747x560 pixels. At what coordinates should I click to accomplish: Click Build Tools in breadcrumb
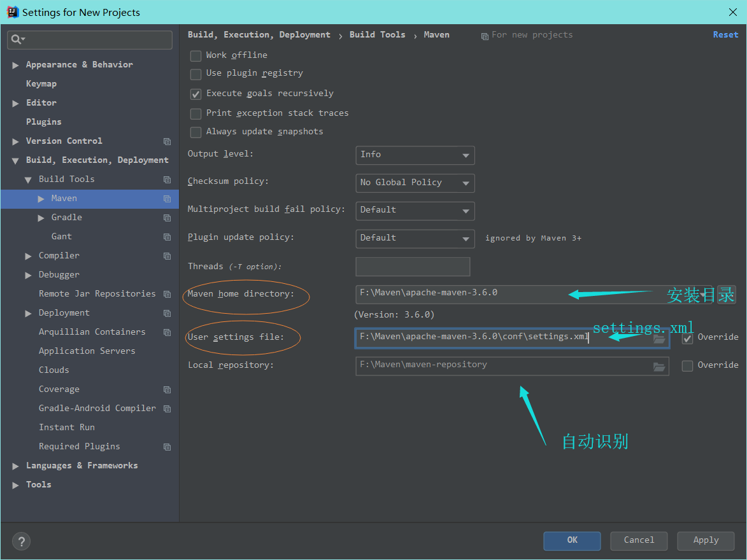(x=377, y=35)
